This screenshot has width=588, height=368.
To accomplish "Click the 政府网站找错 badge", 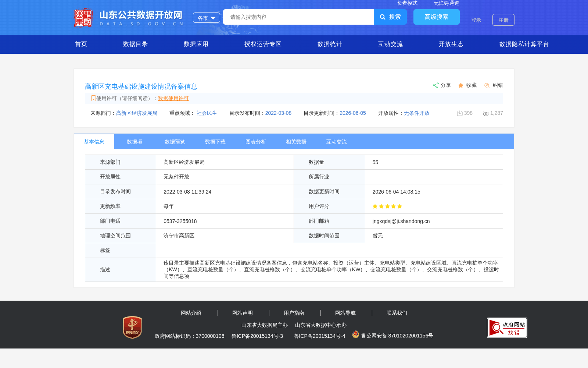I will [x=507, y=328].
